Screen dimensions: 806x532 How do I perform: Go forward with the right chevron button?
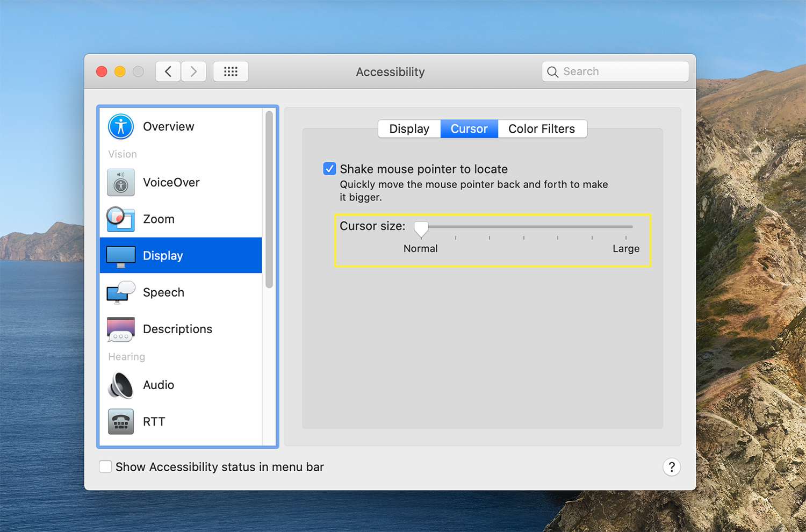coord(193,71)
